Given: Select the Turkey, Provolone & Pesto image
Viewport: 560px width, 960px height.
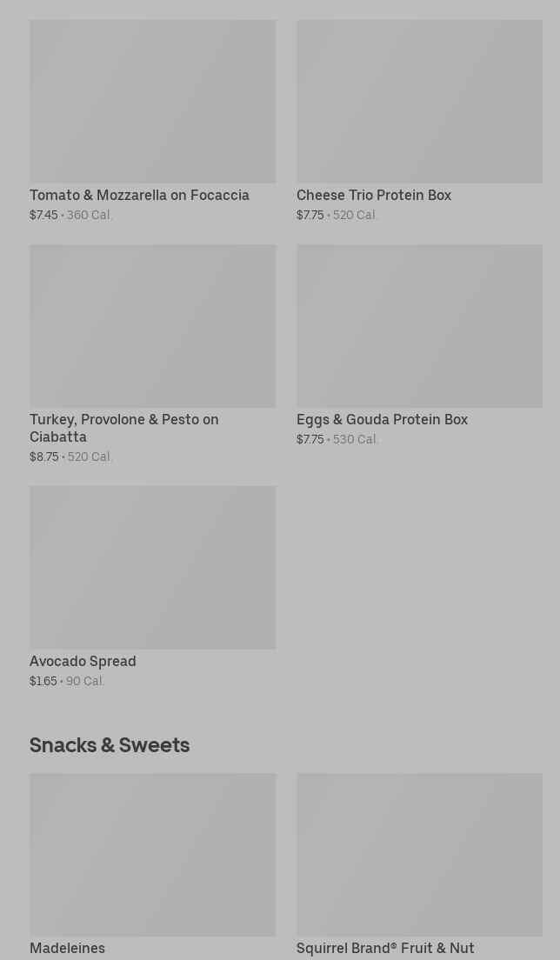Looking at the screenshot, I should click(x=152, y=325).
